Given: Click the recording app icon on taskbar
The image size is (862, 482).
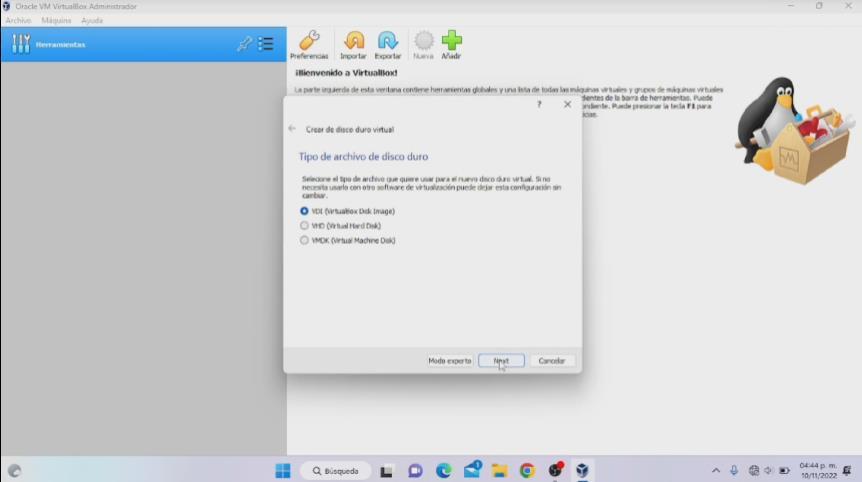Looking at the screenshot, I should coord(555,470).
